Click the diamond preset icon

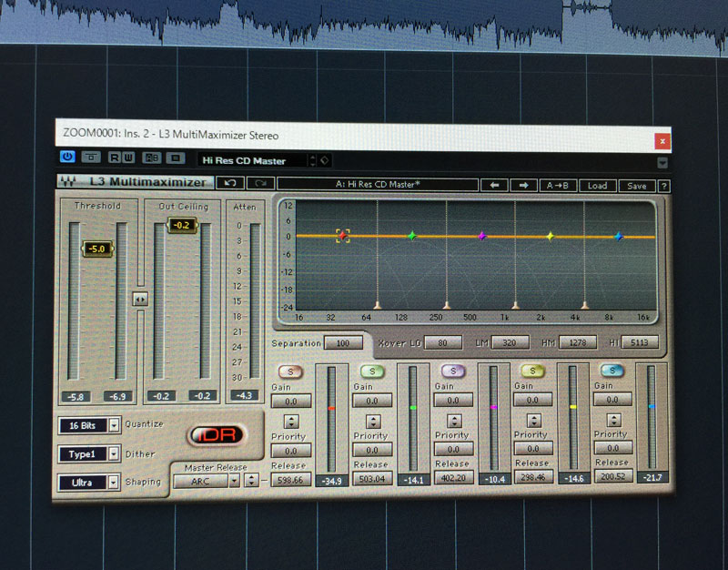(x=325, y=160)
